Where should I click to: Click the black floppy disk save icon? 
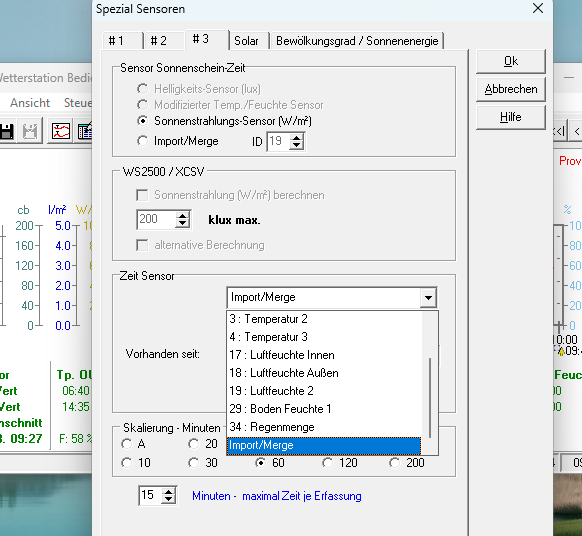tap(7, 131)
